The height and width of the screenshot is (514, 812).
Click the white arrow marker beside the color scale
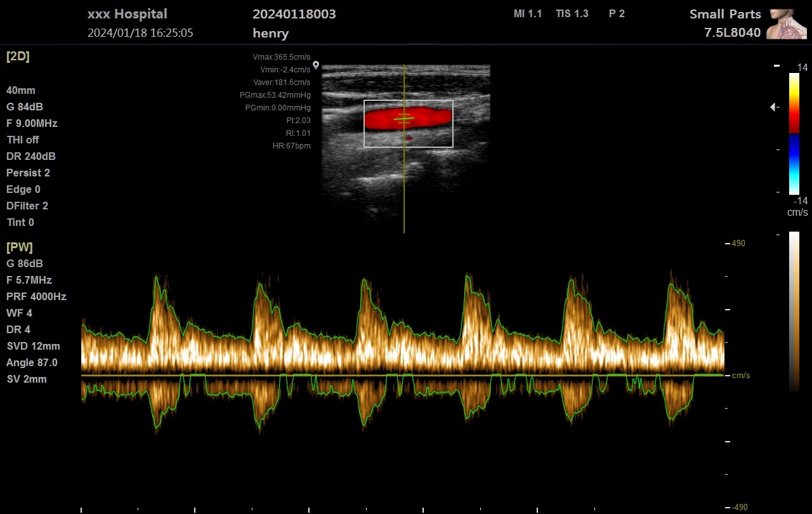pos(773,107)
